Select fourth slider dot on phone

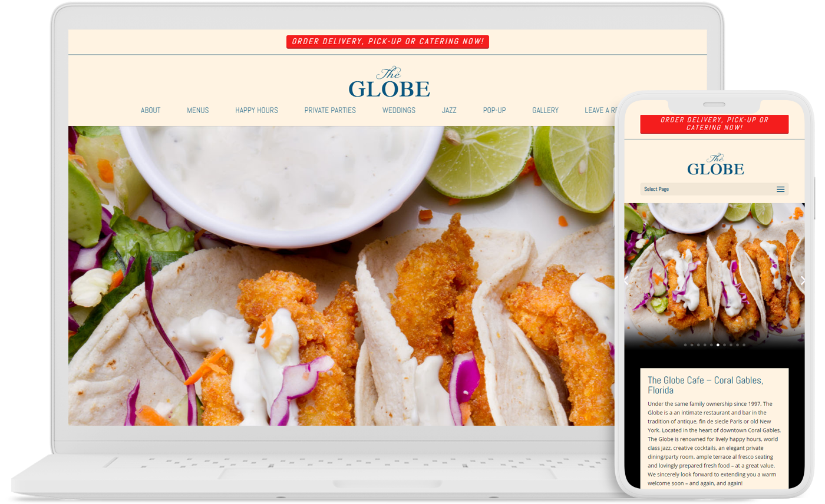[x=705, y=345]
